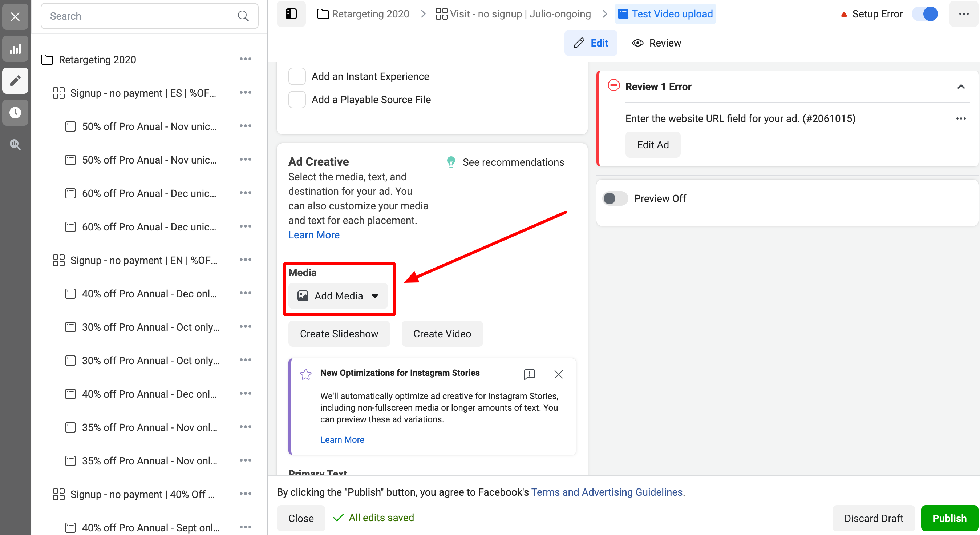Click into the Search field
Image resolution: width=980 pixels, height=535 pixels.
(x=150, y=16)
